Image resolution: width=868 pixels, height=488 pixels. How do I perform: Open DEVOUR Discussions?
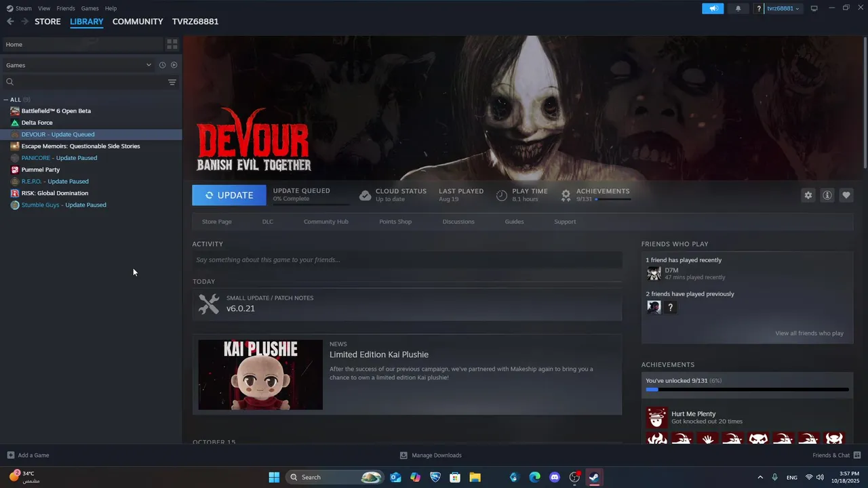point(458,222)
